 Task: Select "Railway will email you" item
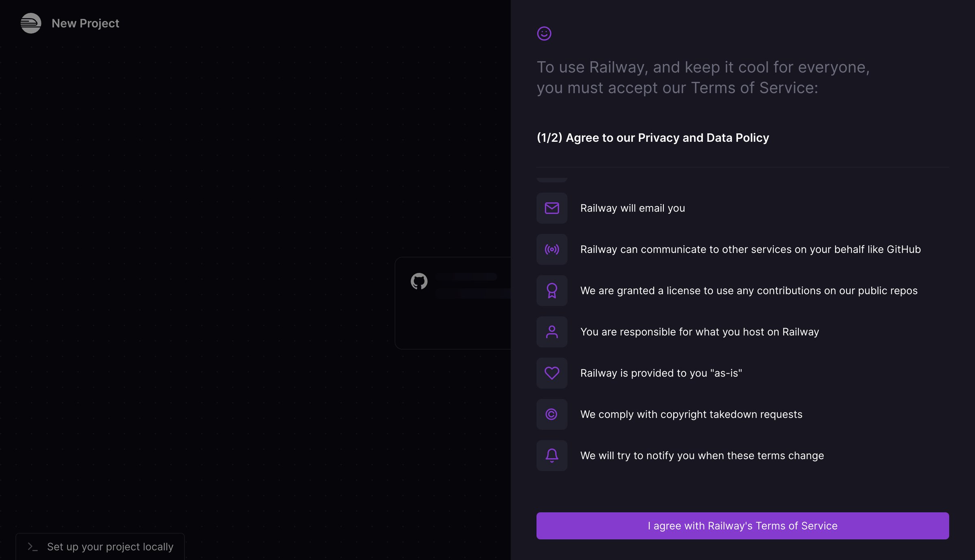coord(632,208)
